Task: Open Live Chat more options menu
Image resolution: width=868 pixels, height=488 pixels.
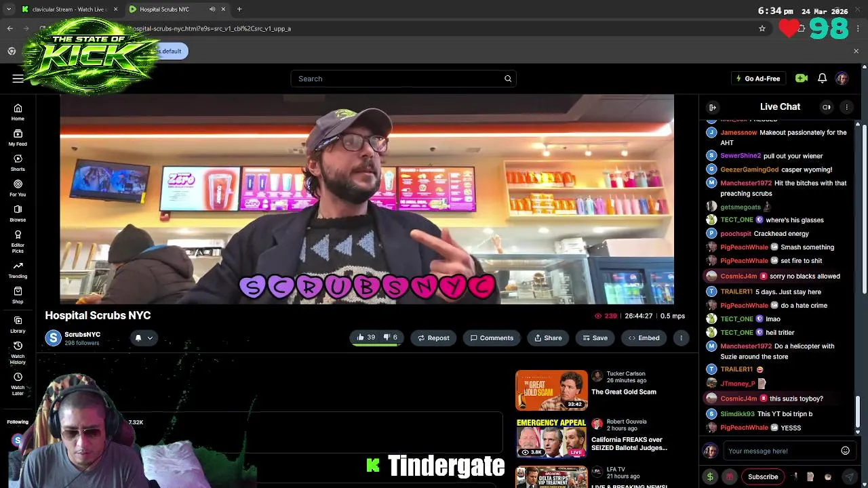Action: [846, 107]
